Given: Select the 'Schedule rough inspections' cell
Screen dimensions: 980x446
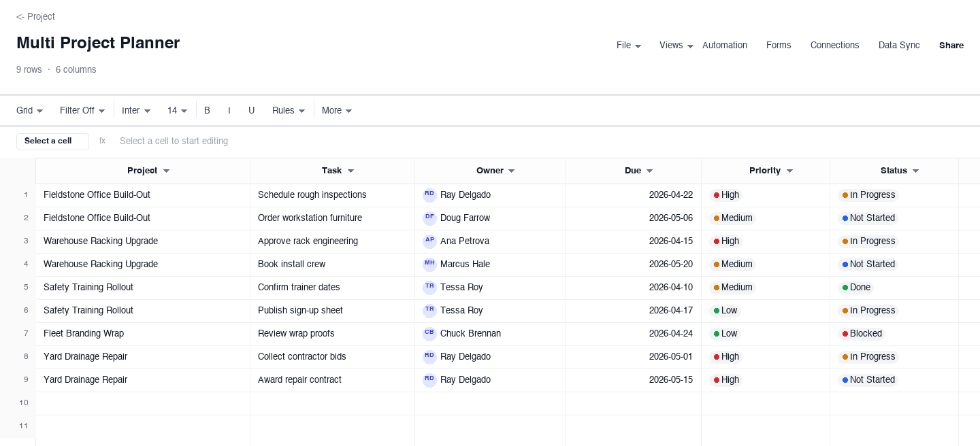Looking at the screenshot, I should (x=333, y=195).
